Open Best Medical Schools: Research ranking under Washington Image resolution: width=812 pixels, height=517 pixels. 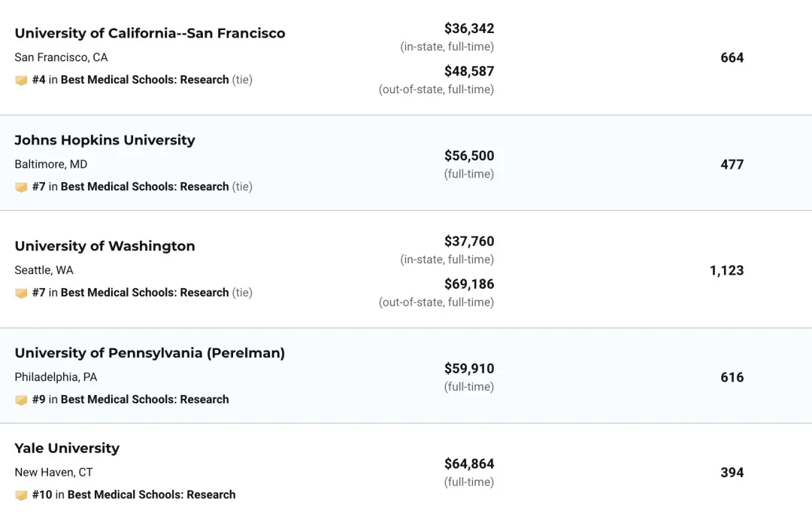pos(144,293)
